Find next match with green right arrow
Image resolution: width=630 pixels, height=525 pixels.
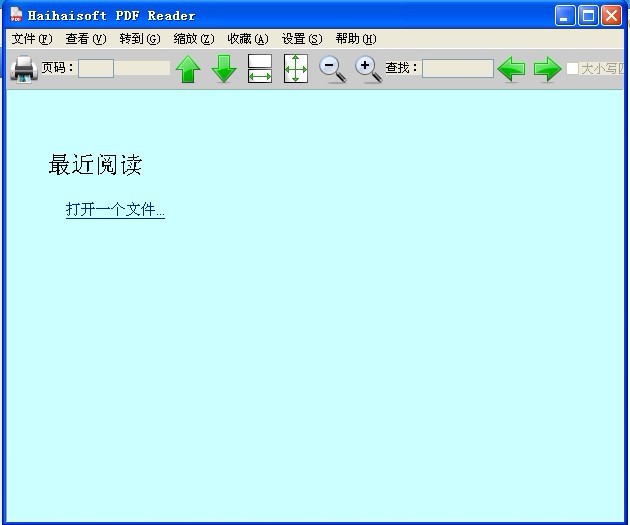click(x=547, y=69)
